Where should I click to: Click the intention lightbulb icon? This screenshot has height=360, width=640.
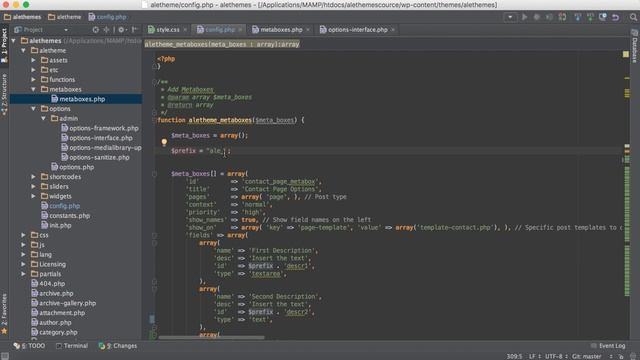[x=164, y=142]
